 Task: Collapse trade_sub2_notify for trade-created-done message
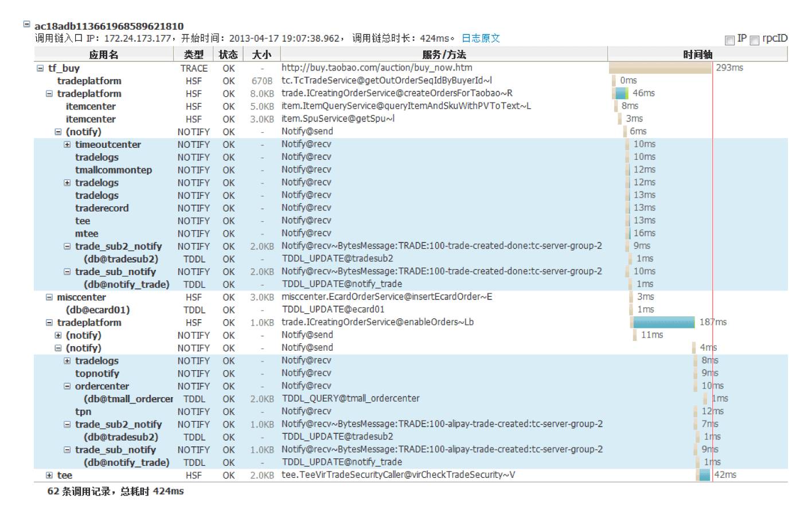(67, 246)
